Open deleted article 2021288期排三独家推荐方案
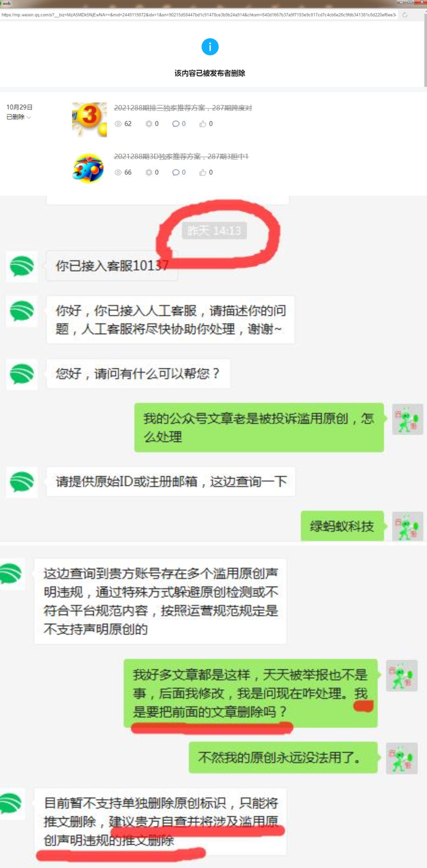 click(183, 108)
